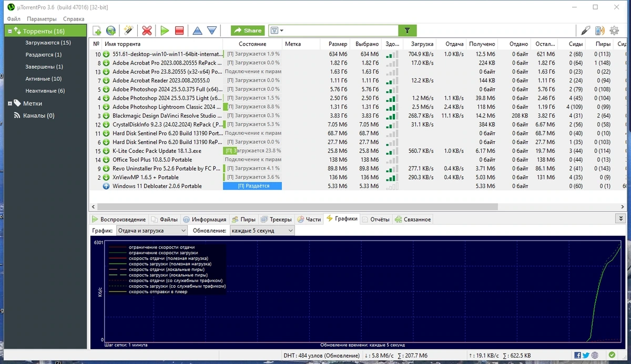Click the Раздаётся blue progress bar
This screenshot has width=631, height=364.
click(x=252, y=186)
